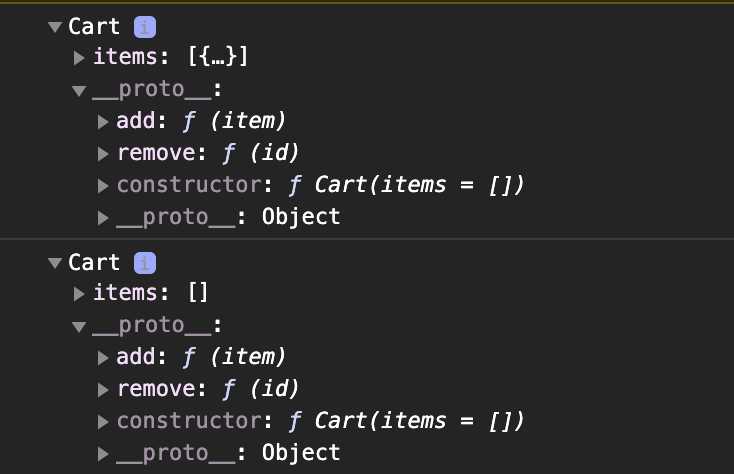Expand items [{…}] array in first Cart
Viewport: 734px width, 474px height.
79,58
